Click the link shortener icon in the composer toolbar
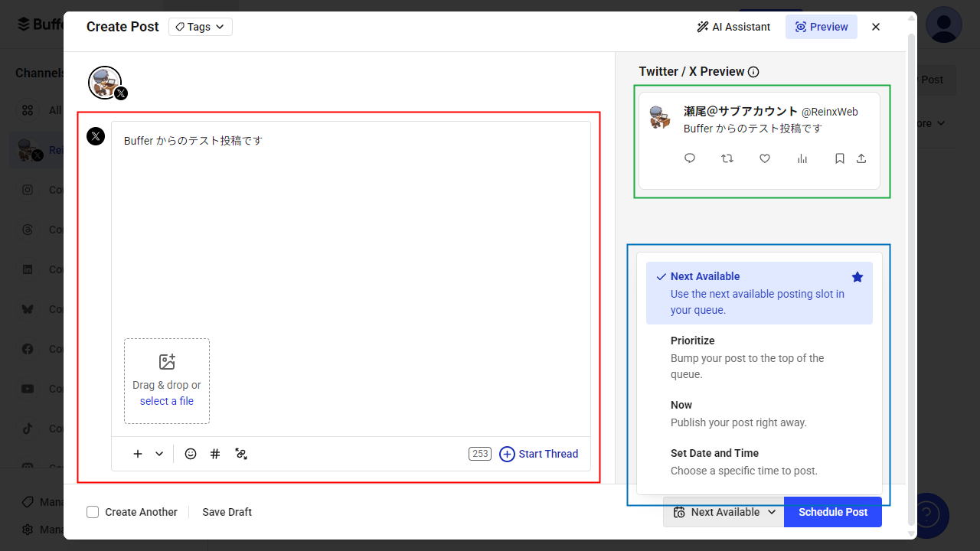 click(241, 454)
